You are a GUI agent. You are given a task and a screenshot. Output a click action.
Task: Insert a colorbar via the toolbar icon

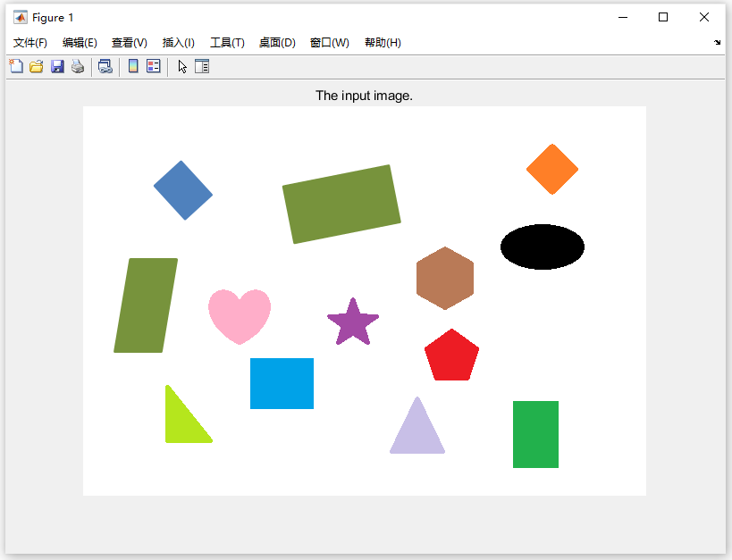(133, 66)
